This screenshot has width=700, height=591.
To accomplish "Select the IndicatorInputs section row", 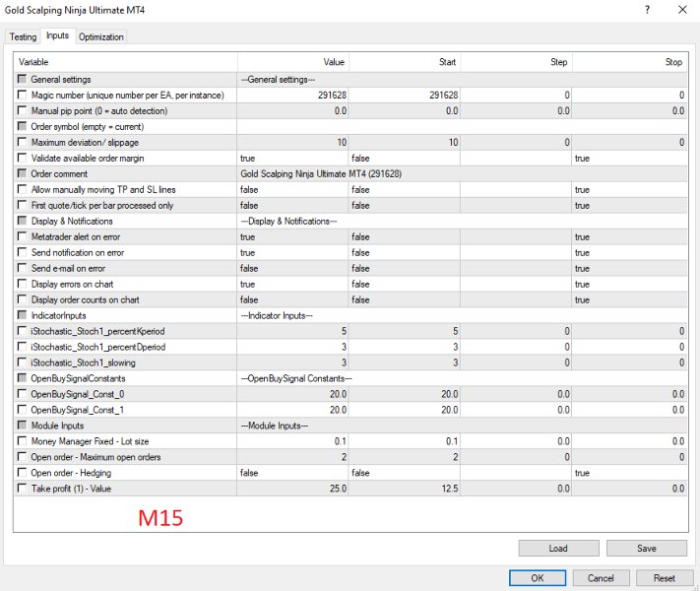I will point(350,315).
